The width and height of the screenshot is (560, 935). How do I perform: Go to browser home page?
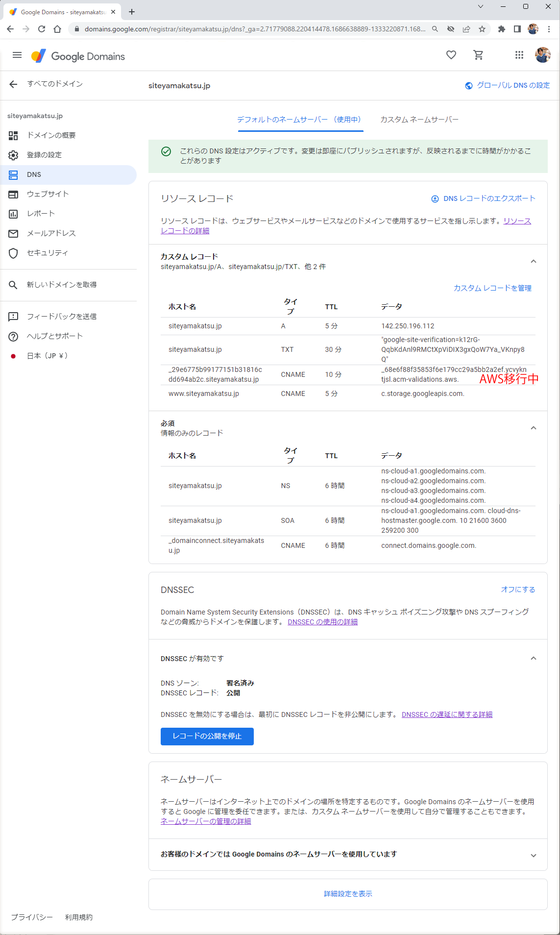[57, 29]
